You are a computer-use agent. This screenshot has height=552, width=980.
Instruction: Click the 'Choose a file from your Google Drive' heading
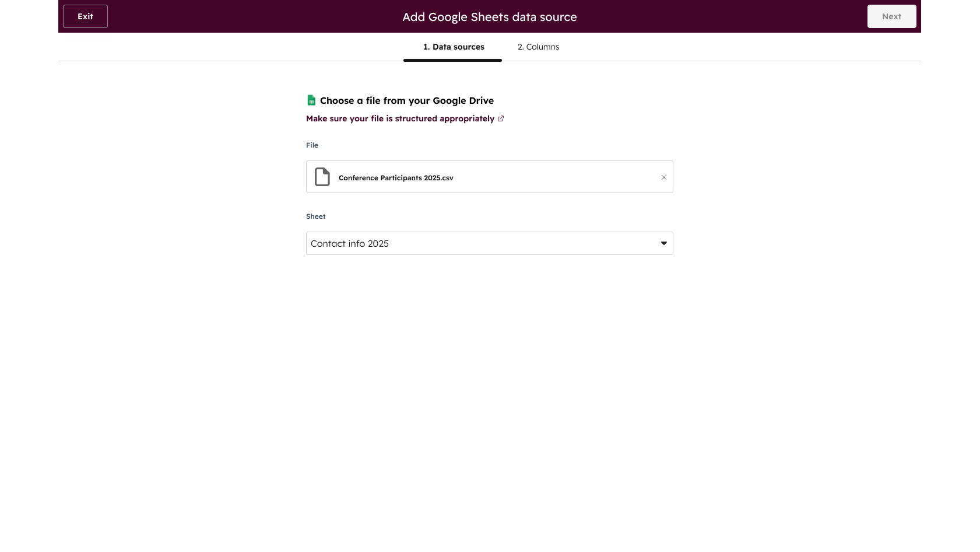[408, 100]
